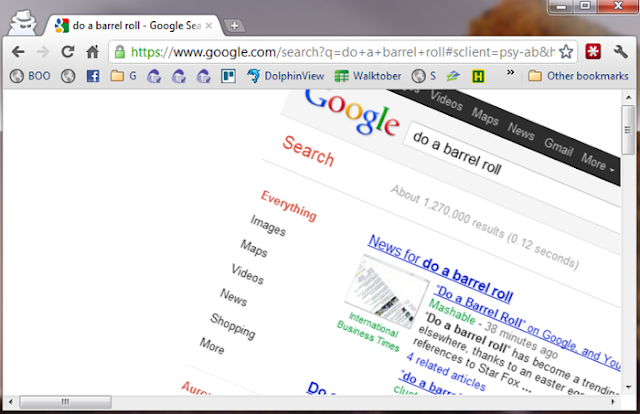
Task: Focus the browser address bar URL
Action: pyautogui.click(x=343, y=52)
